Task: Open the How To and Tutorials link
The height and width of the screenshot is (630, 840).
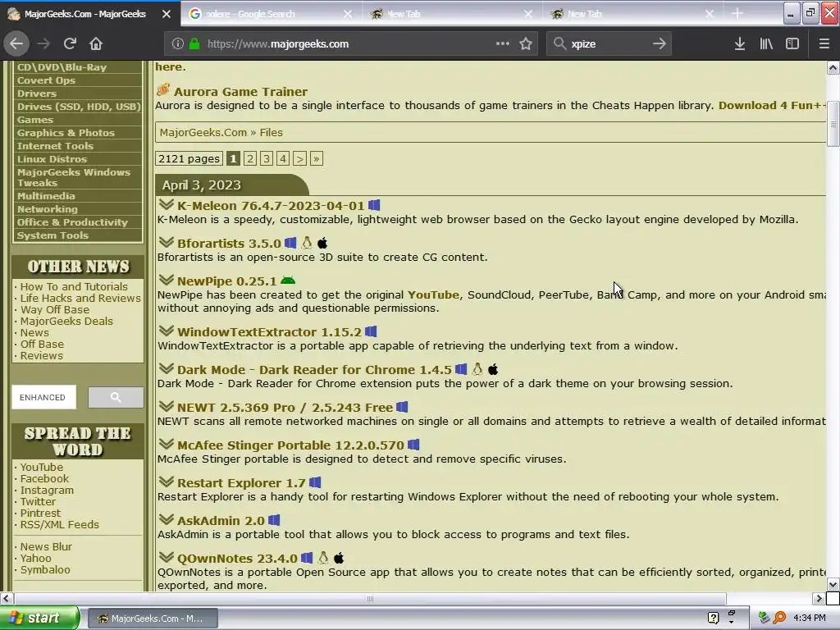Action: [x=74, y=286]
